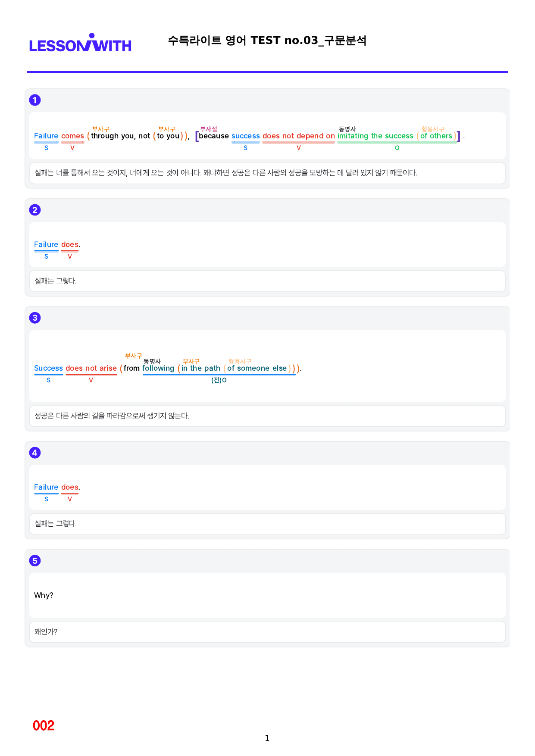535x756 pixels.
Task: Click the 부사절 label above 'because'
Action: click(x=209, y=129)
